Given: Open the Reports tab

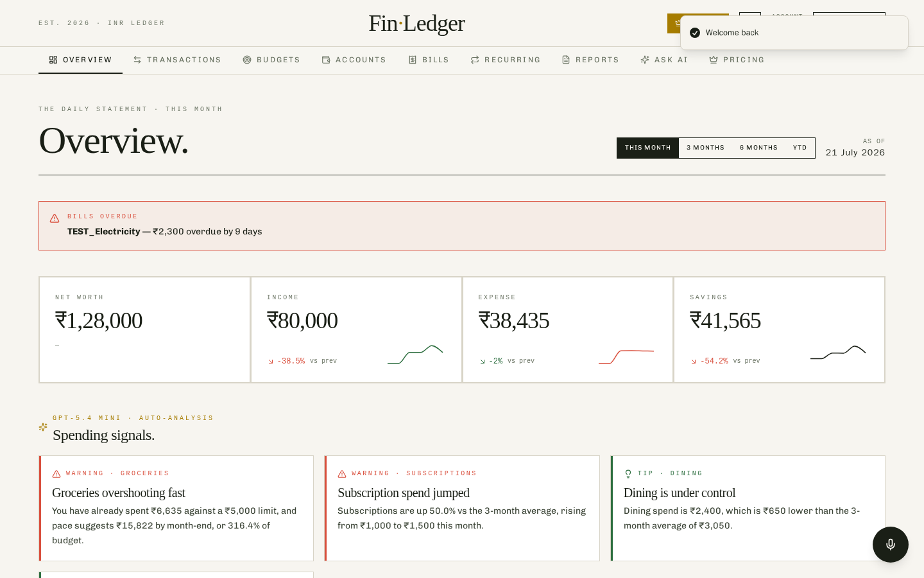Looking at the screenshot, I should tap(590, 60).
